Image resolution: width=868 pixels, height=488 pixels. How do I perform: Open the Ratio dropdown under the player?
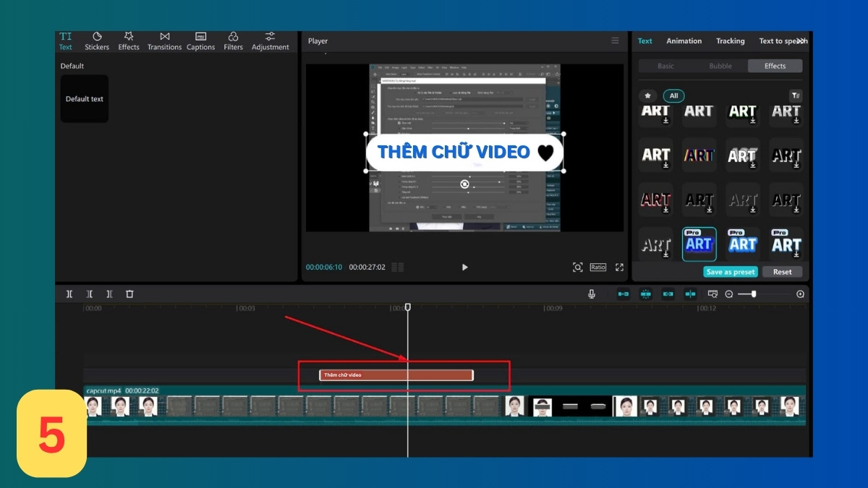[x=597, y=267]
